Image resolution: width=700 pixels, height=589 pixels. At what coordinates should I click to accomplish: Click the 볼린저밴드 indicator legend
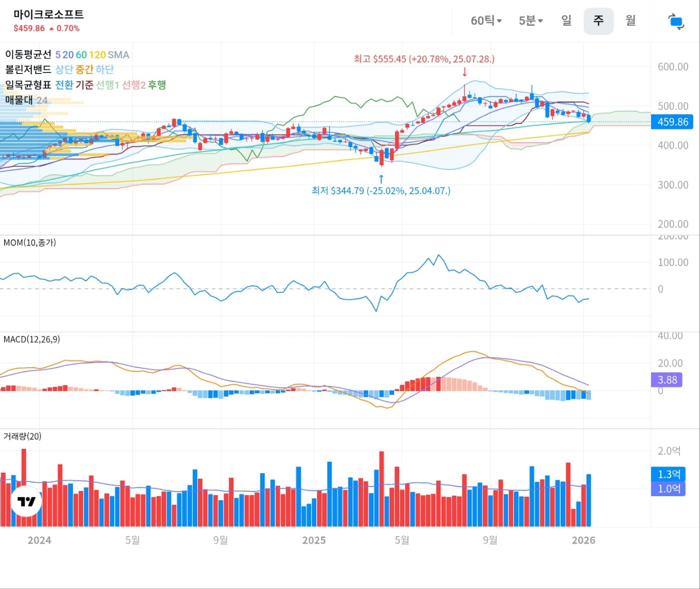point(29,69)
